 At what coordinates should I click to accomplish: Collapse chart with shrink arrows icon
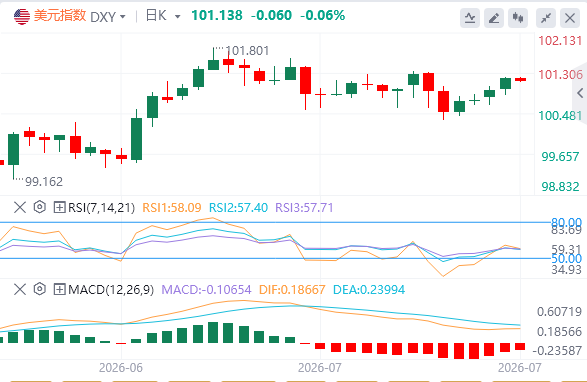tap(546, 18)
